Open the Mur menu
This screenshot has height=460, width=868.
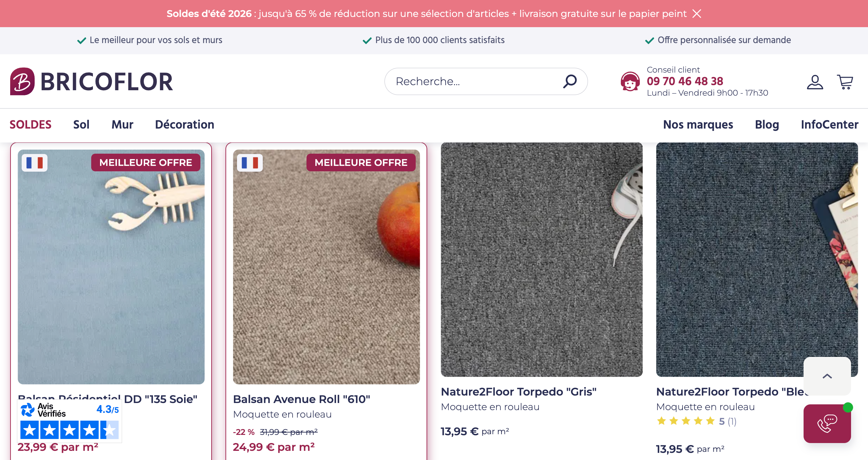pos(122,124)
